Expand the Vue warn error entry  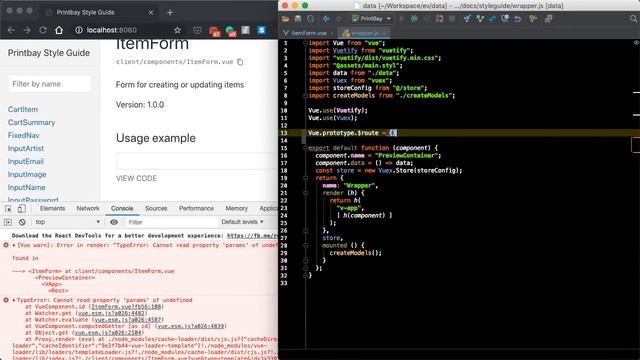(x=14, y=245)
